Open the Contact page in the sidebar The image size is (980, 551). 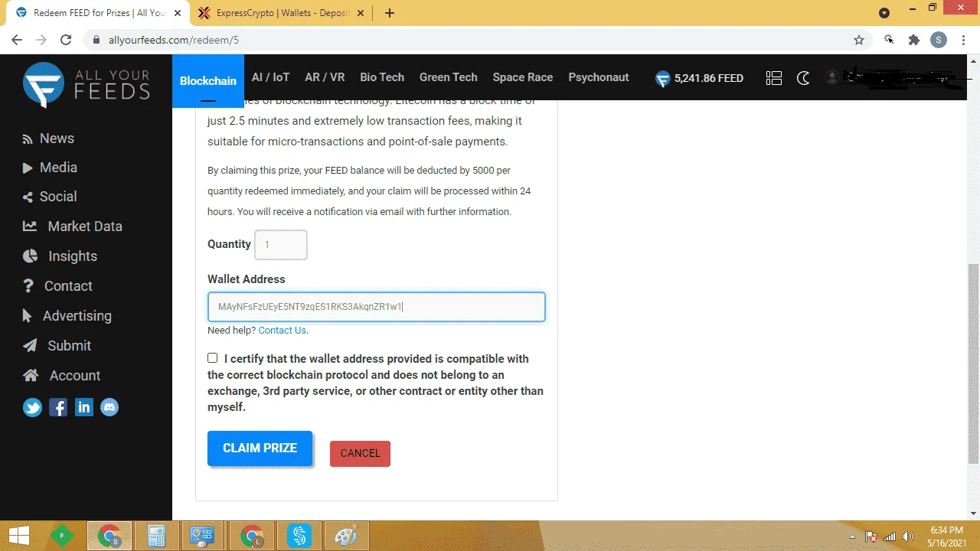57,286
